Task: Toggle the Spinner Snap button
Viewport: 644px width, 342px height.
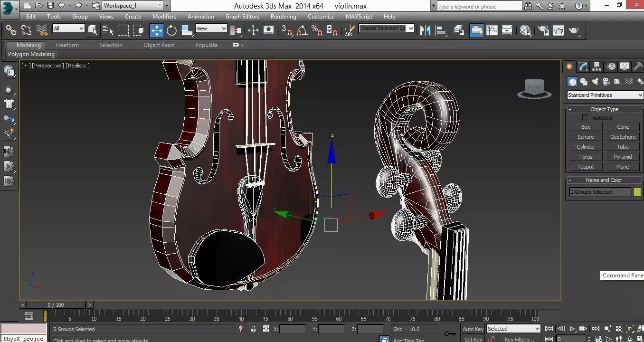Action: tap(332, 30)
